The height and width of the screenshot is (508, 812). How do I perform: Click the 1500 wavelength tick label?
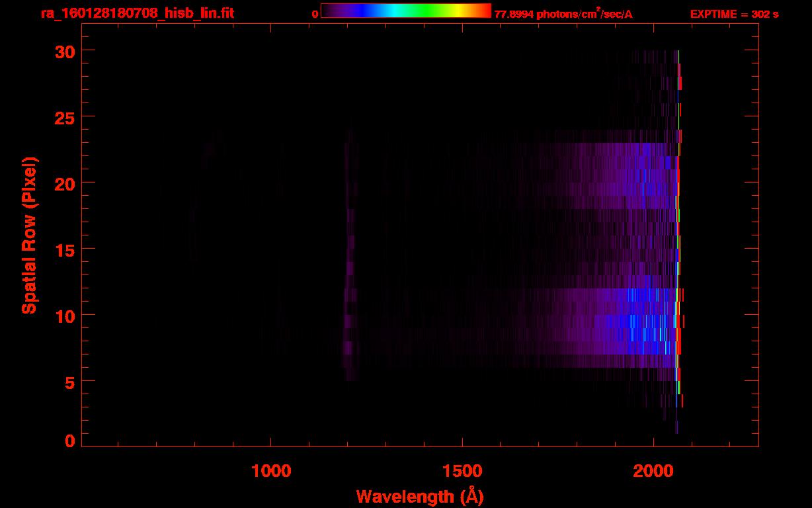click(462, 471)
